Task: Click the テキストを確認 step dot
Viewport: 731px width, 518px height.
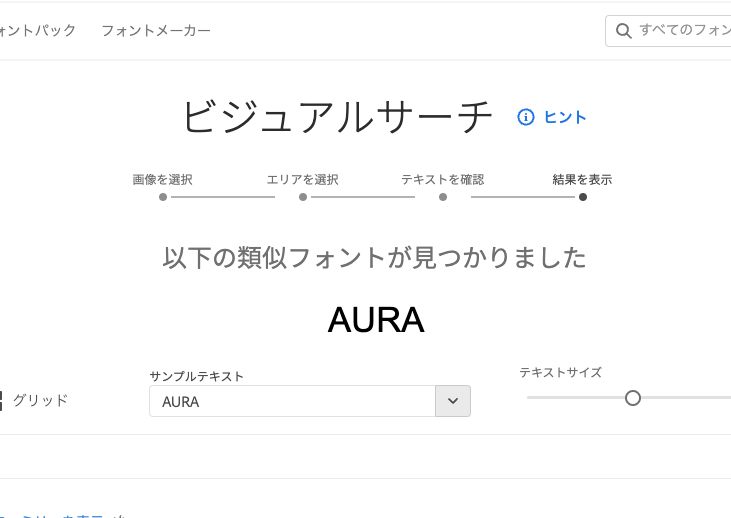Action: coord(443,197)
